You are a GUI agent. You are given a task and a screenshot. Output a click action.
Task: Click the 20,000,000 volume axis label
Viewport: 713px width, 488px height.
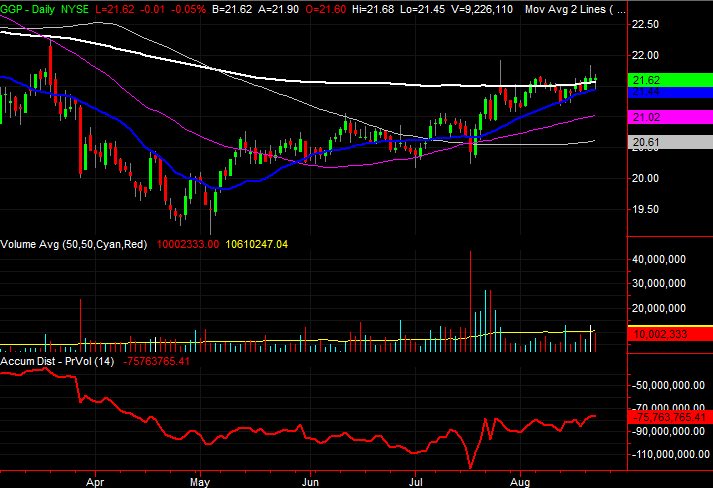tap(659, 308)
